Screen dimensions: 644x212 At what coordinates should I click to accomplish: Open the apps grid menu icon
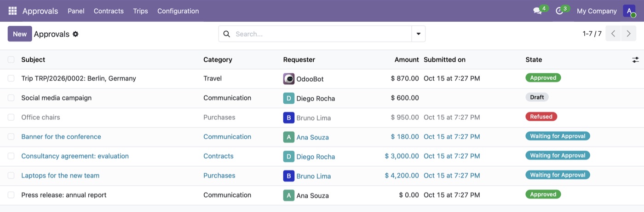(x=12, y=11)
